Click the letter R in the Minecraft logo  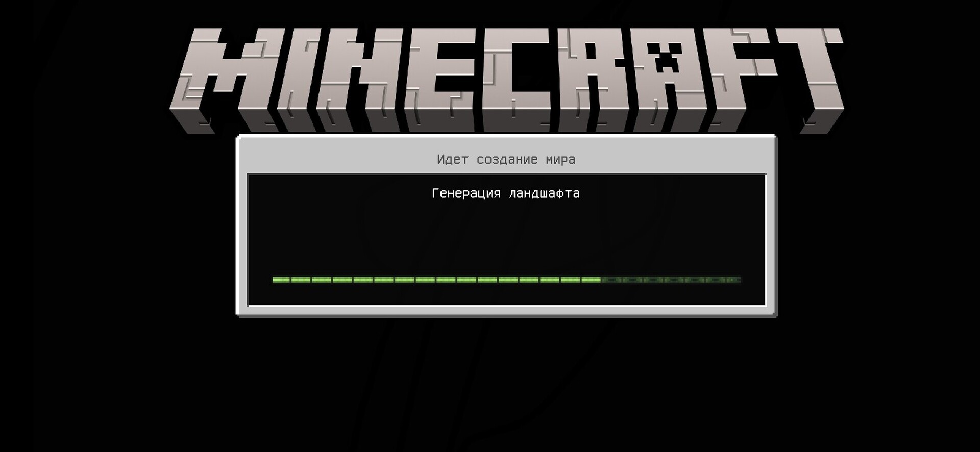click(x=592, y=77)
